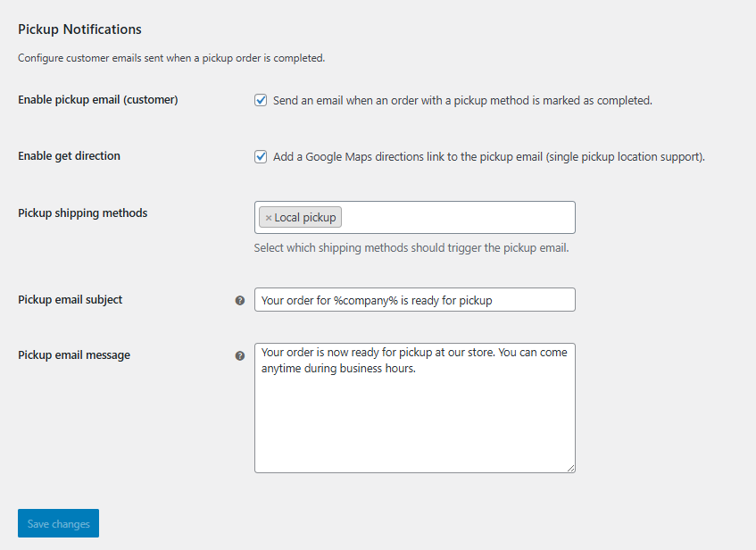Click the help icon beside Pickup email message
756x550 pixels.
240,355
